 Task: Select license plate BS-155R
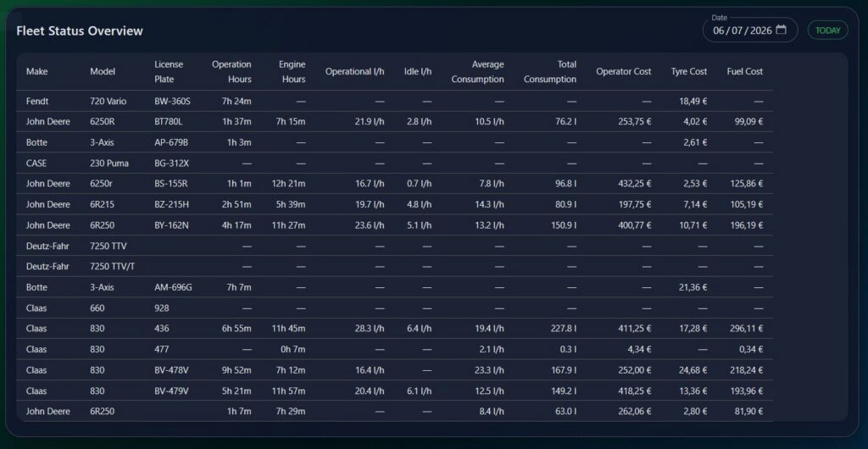(171, 184)
